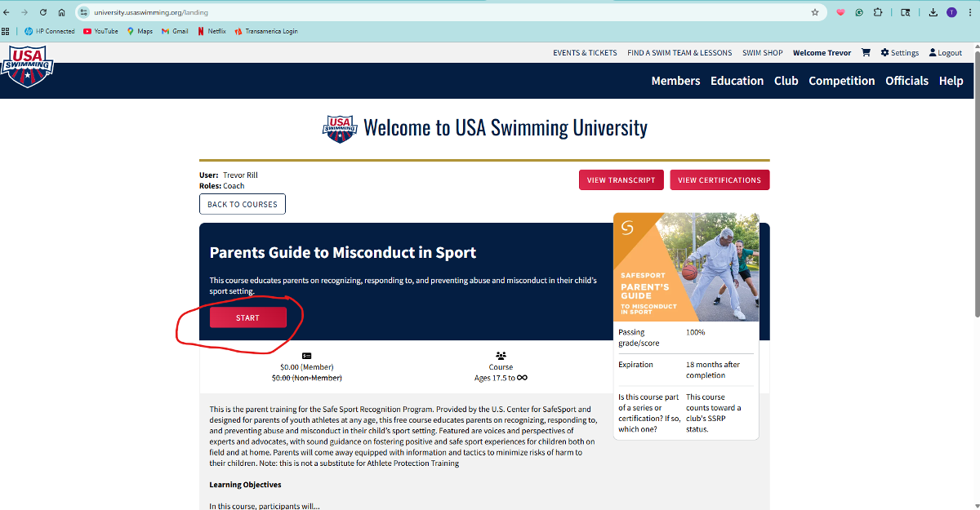Click the Logout link
Viewport: 980px width, 510px height.
[944, 53]
